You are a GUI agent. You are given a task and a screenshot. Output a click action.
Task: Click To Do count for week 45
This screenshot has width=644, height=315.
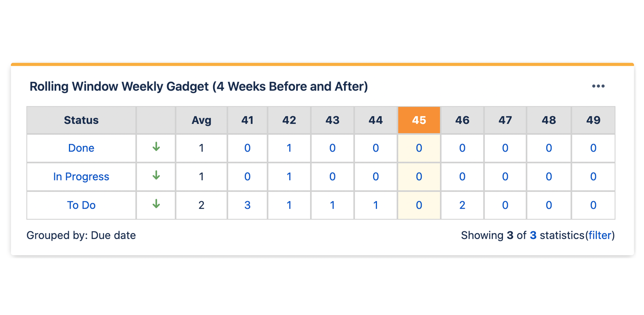[x=419, y=205]
